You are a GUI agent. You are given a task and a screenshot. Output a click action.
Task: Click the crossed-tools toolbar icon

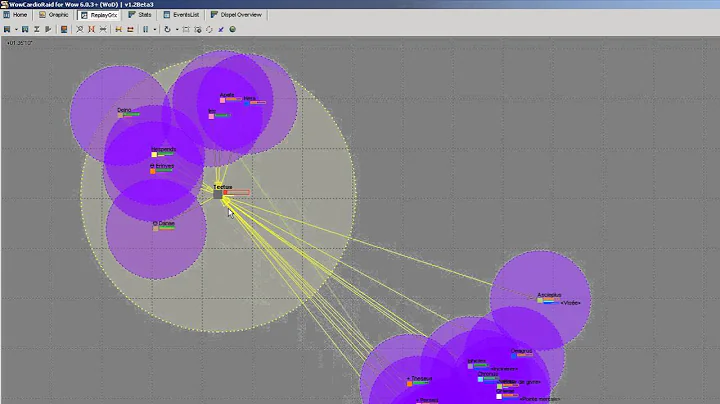79,29
